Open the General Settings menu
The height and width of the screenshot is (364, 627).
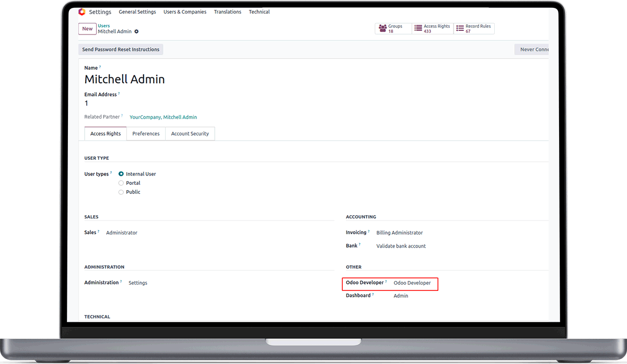pyautogui.click(x=137, y=12)
